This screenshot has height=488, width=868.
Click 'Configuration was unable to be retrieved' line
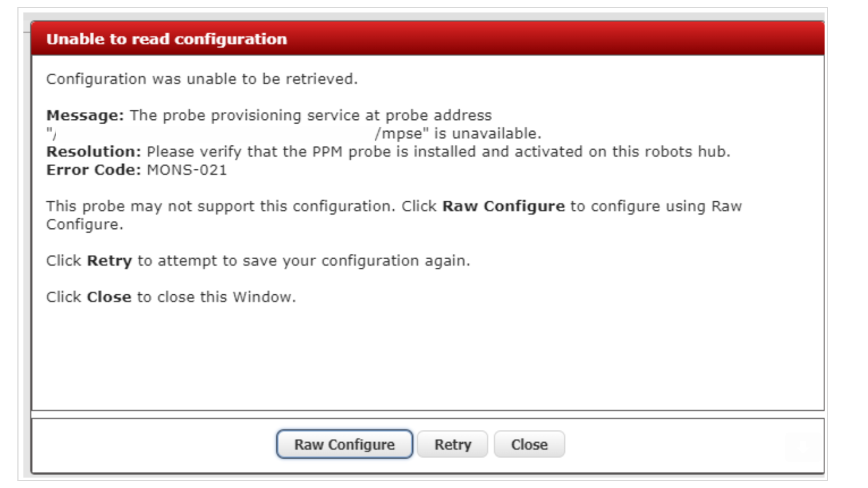pos(202,79)
